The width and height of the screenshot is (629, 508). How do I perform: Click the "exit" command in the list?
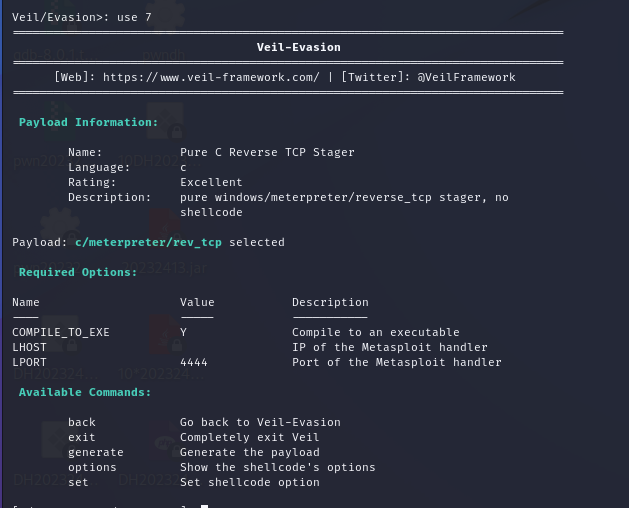coord(82,437)
